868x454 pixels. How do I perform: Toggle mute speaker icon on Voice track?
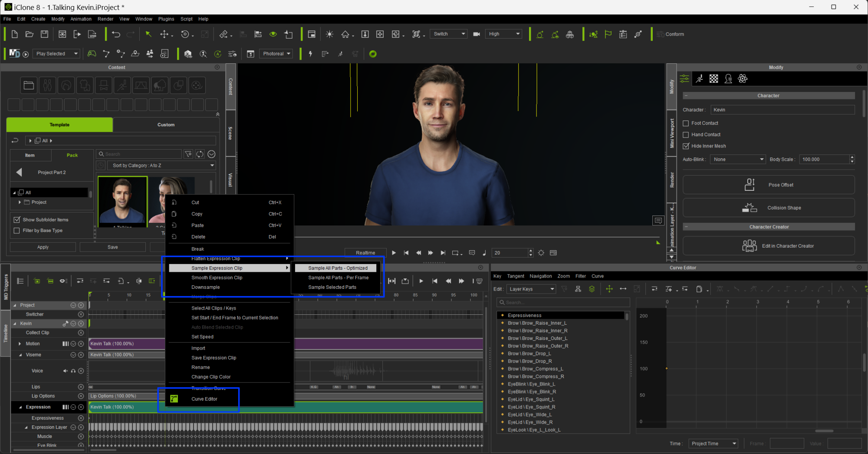66,371
